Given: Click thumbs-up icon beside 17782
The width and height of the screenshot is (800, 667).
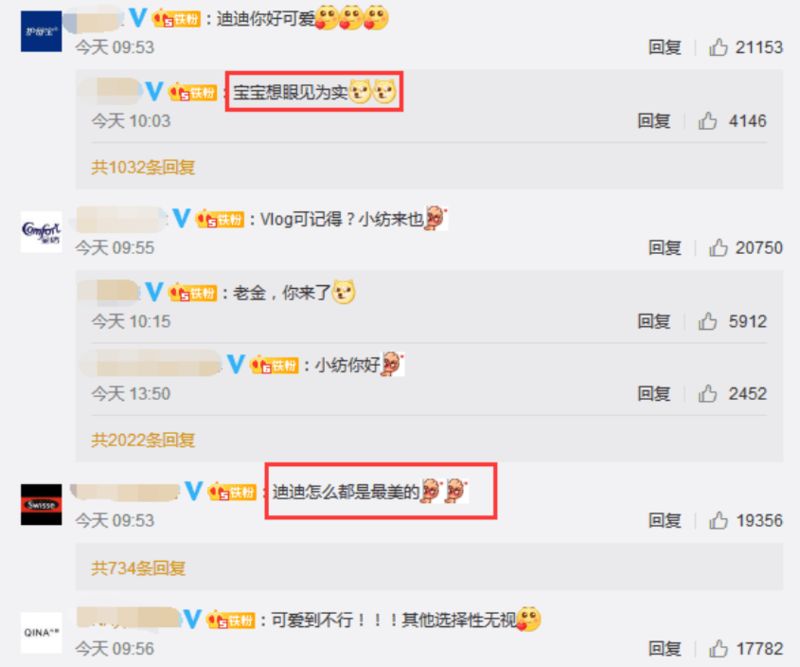Looking at the screenshot, I should click(718, 649).
